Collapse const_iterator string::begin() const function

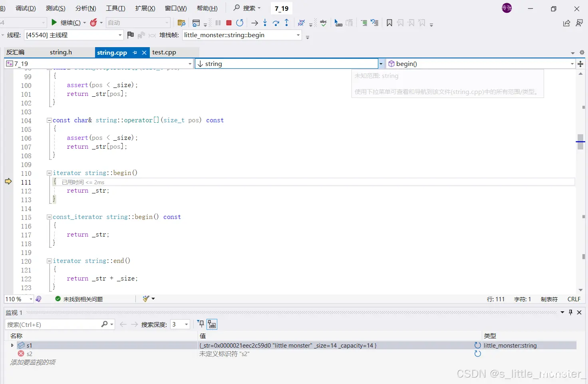coord(49,217)
